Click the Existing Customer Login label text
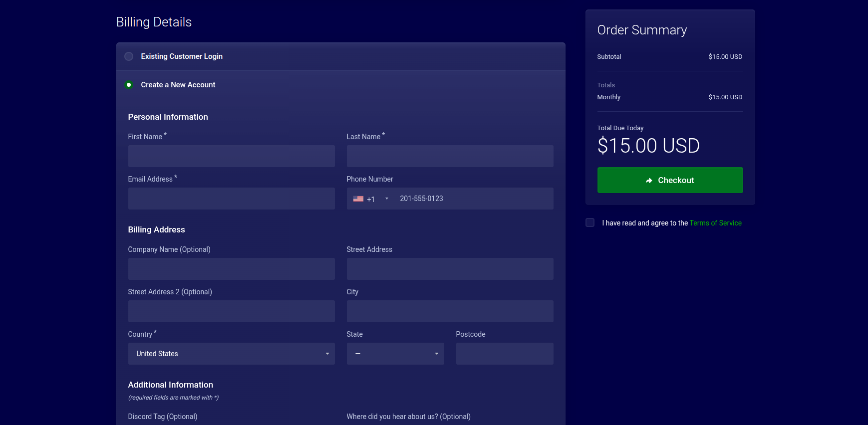The height and width of the screenshot is (425, 868). [182, 56]
